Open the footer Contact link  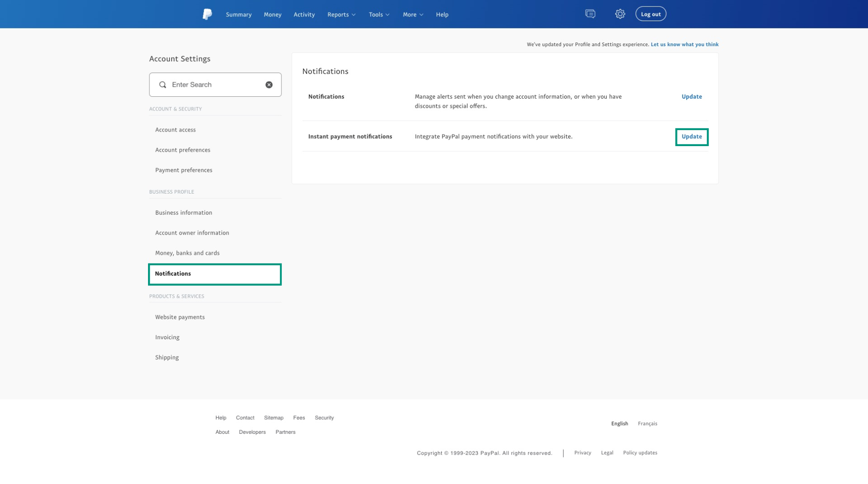[245, 418]
